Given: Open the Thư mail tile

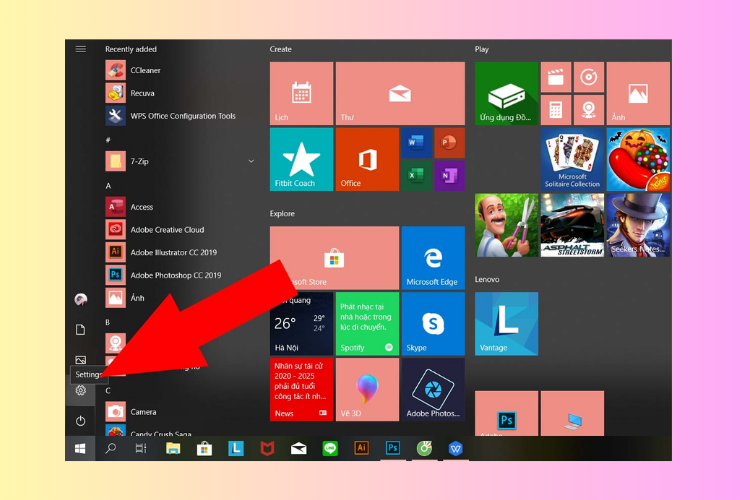Looking at the screenshot, I should (400, 93).
